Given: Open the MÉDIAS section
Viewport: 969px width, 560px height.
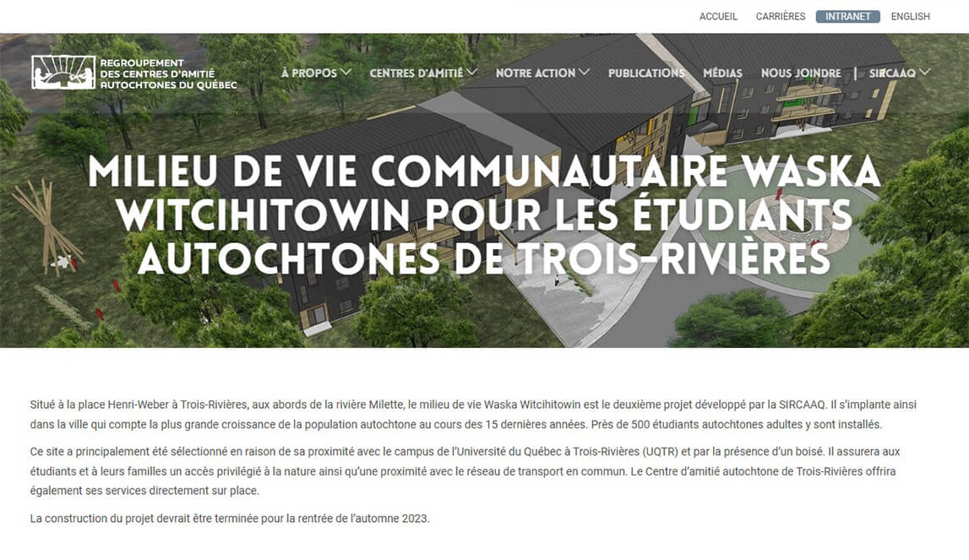Looking at the screenshot, I should coord(722,73).
